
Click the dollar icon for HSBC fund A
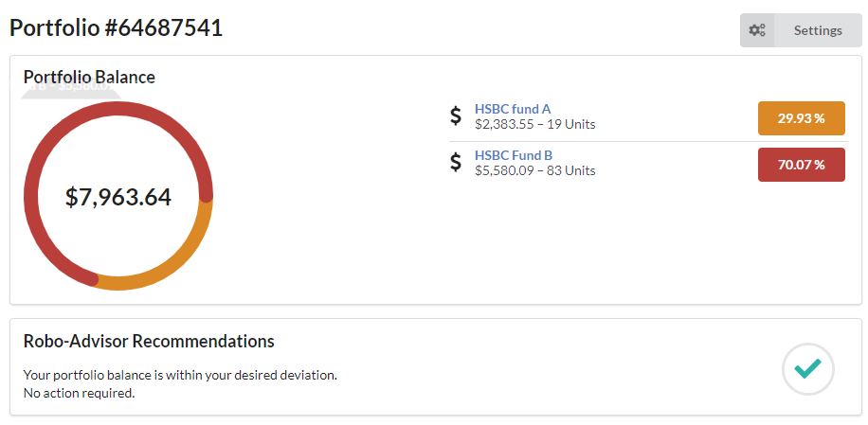pos(456,115)
